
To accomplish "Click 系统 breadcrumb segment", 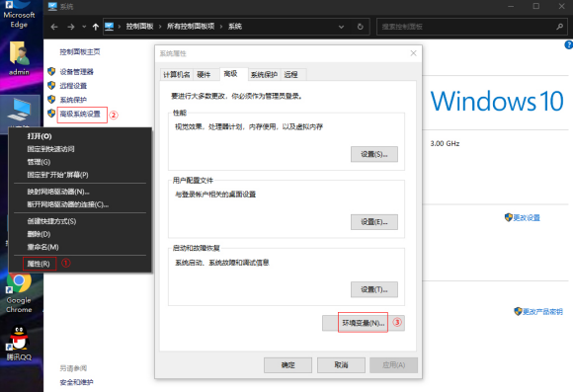I will [x=235, y=27].
